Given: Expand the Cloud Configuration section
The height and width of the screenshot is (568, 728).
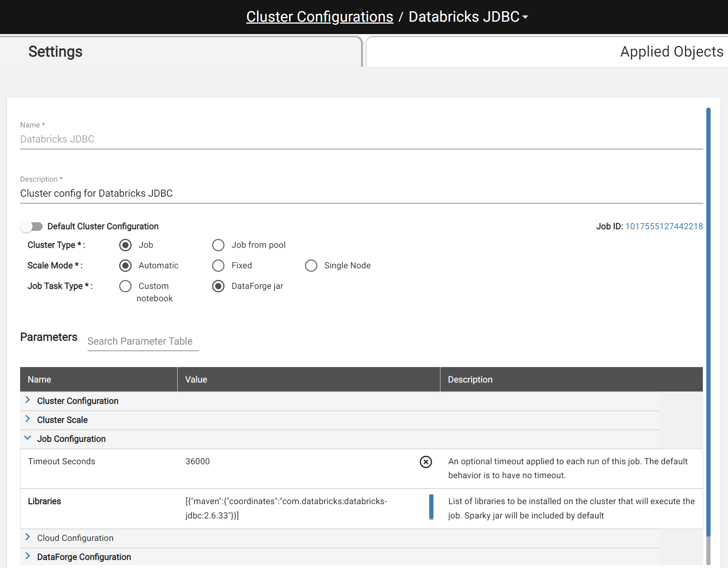Looking at the screenshot, I should [x=28, y=537].
